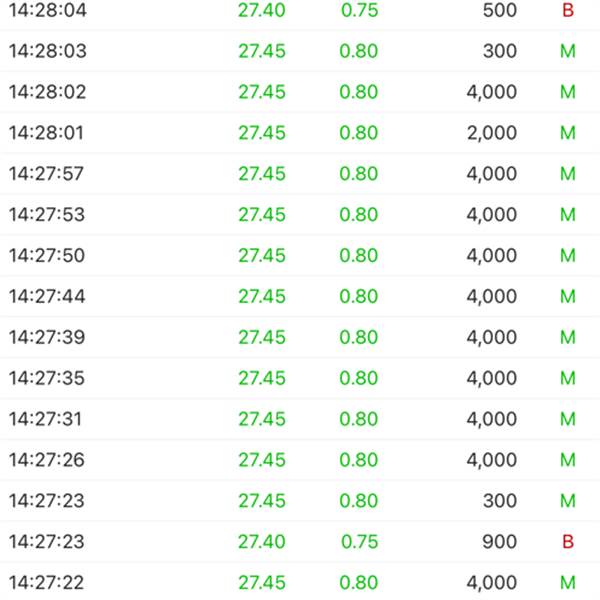Select change 0.75 in the 14:28:04 row
Viewport: 600px width, 600px height.
pos(359,10)
